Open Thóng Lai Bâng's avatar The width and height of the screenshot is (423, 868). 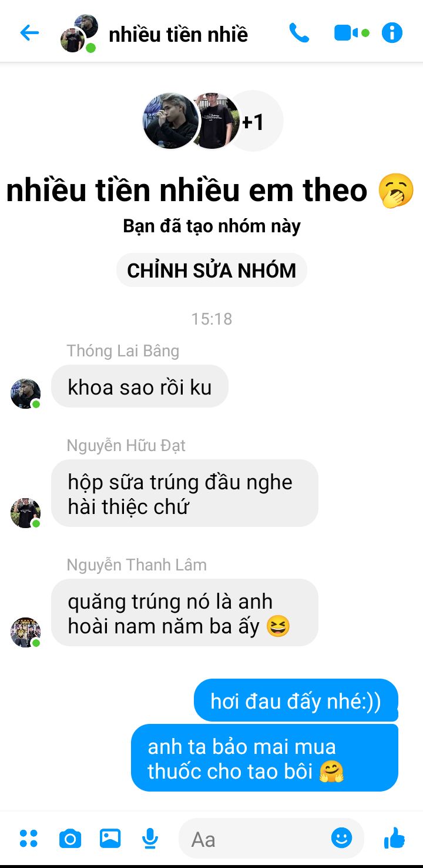(25, 393)
